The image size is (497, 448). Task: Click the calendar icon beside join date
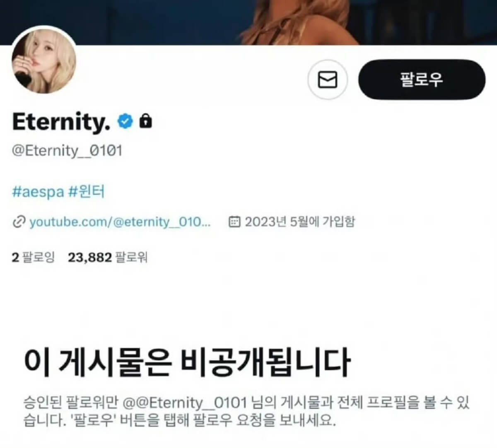tap(234, 222)
